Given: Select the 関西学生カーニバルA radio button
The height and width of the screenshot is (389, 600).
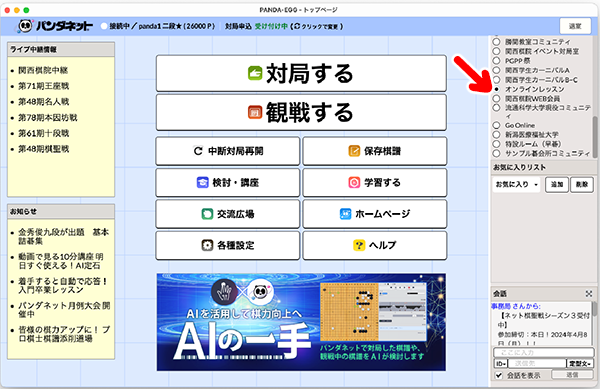Looking at the screenshot, I should point(496,70).
